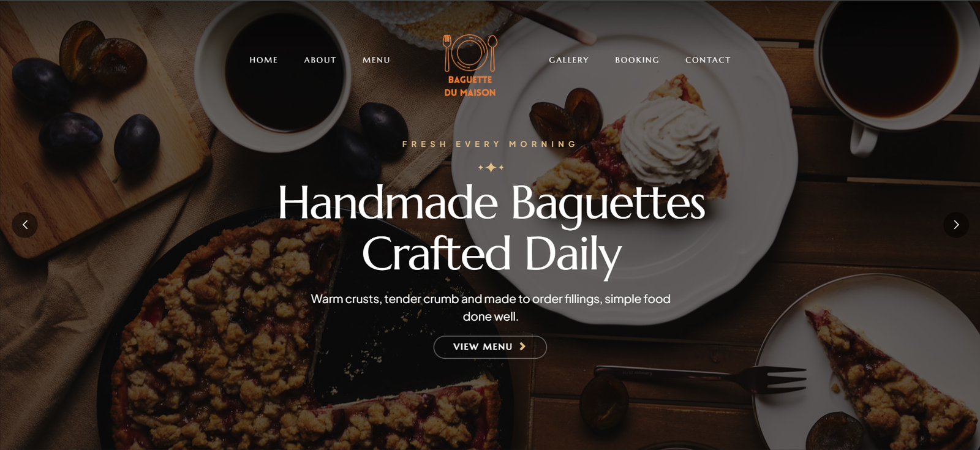
Task: Open the Contact nav link
Action: [x=708, y=60]
